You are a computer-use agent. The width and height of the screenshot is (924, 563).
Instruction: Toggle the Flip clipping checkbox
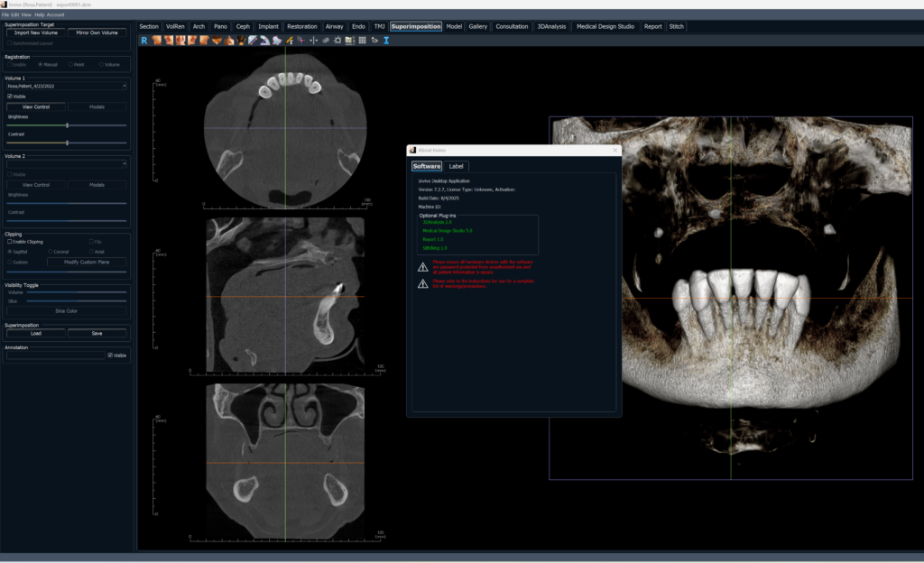(x=91, y=242)
